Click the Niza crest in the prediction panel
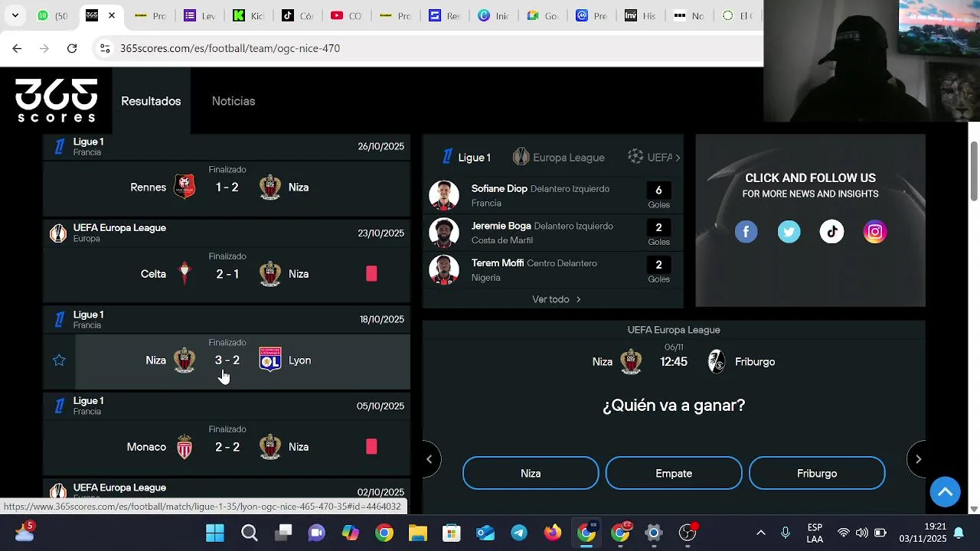Viewport: 980px width, 551px height. point(631,361)
